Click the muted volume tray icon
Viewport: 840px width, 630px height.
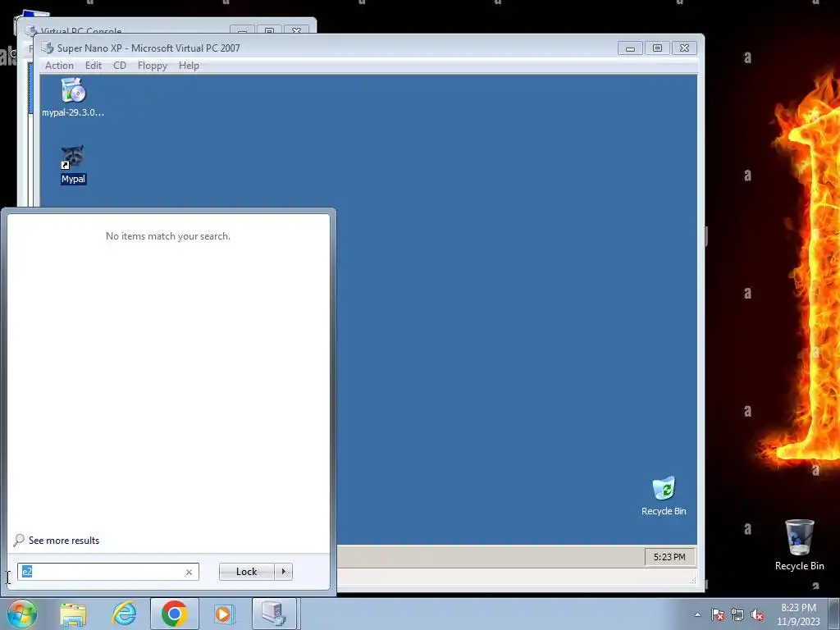tap(757, 614)
